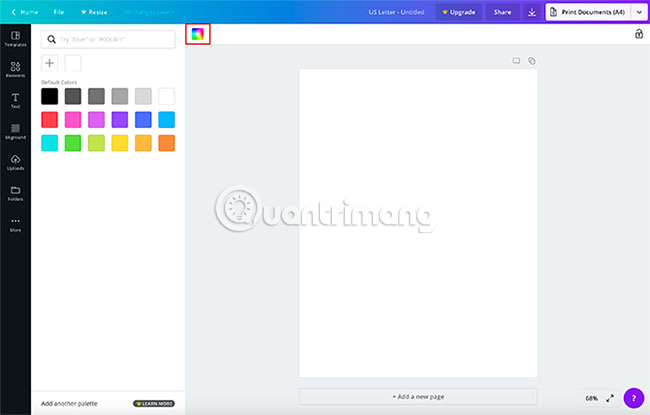Add a note via the comment icon above the page
The width and height of the screenshot is (650, 415).
tap(516, 61)
